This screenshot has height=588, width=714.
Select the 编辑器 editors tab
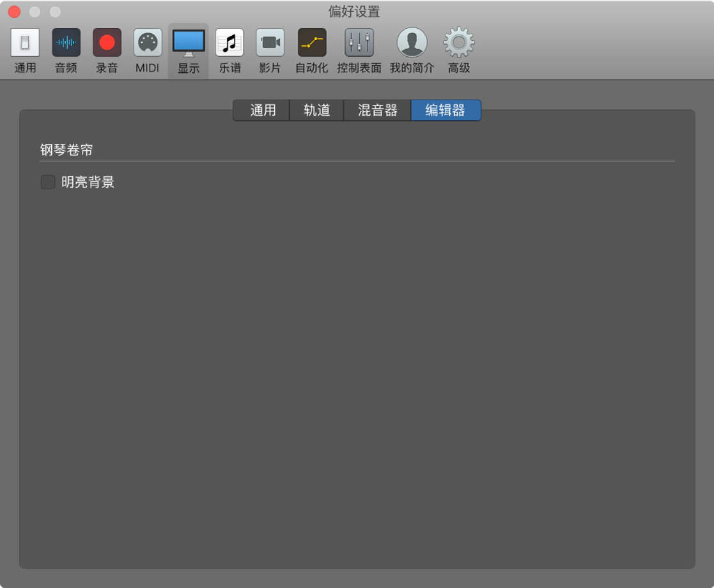pyautogui.click(x=446, y=110)
